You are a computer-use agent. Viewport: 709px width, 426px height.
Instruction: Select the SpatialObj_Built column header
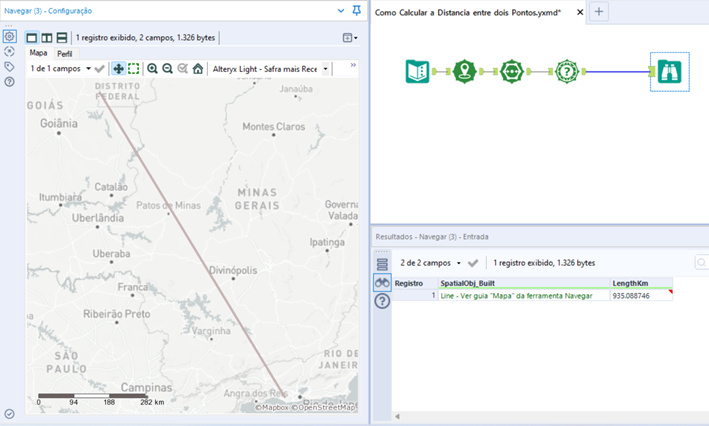[524, 283]
